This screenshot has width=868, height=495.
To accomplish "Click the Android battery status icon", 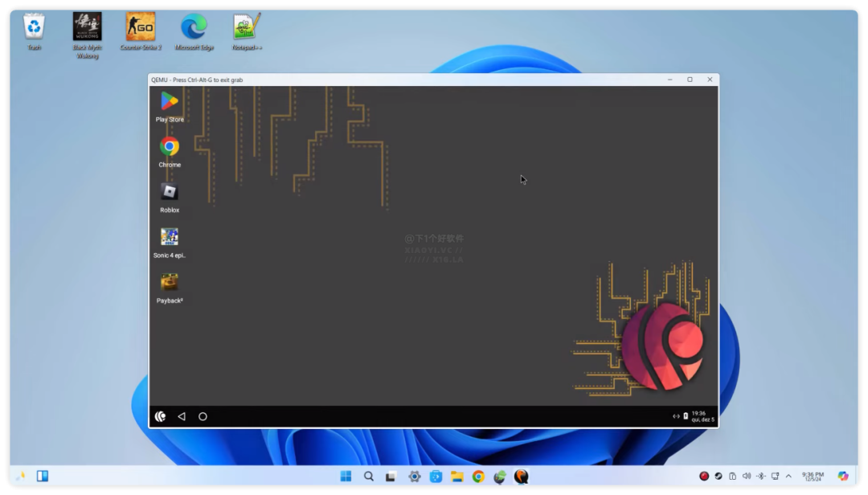I will point(686,416).
